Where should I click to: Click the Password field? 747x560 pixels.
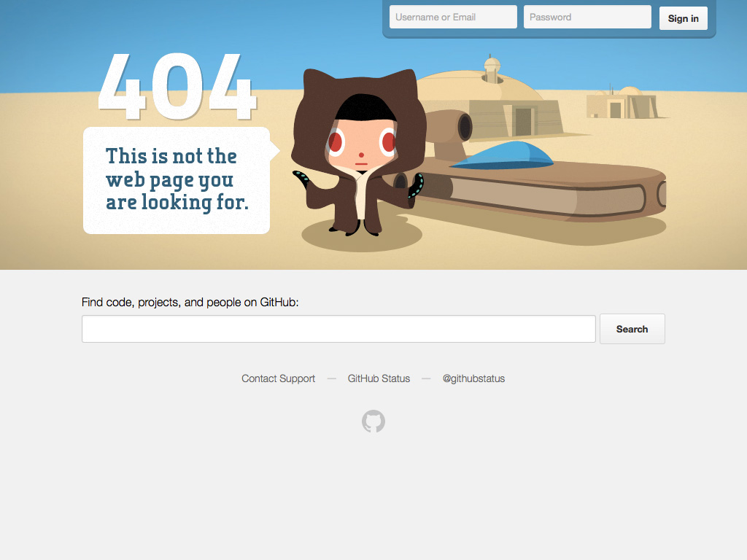[587, 16]
